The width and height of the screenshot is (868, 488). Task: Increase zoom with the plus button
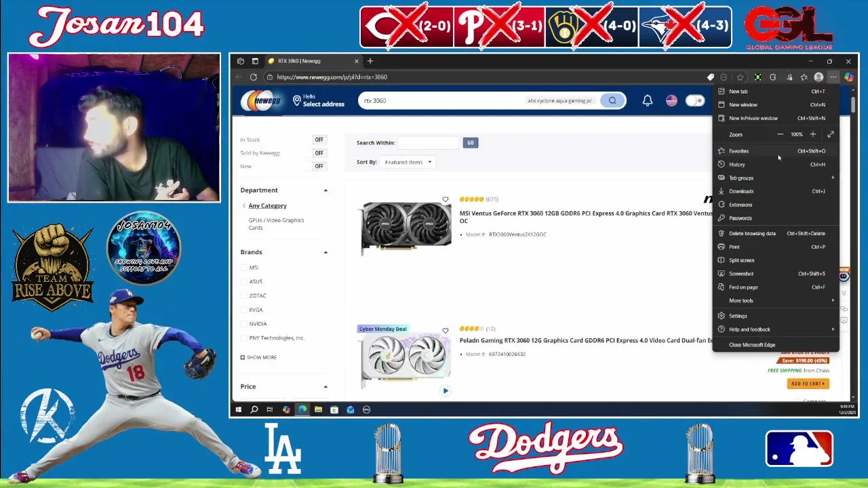click(x=812, y=134)
